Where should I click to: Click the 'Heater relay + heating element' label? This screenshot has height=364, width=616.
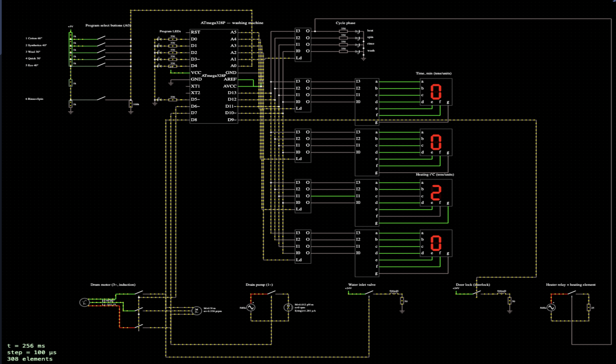click(571, 285)
